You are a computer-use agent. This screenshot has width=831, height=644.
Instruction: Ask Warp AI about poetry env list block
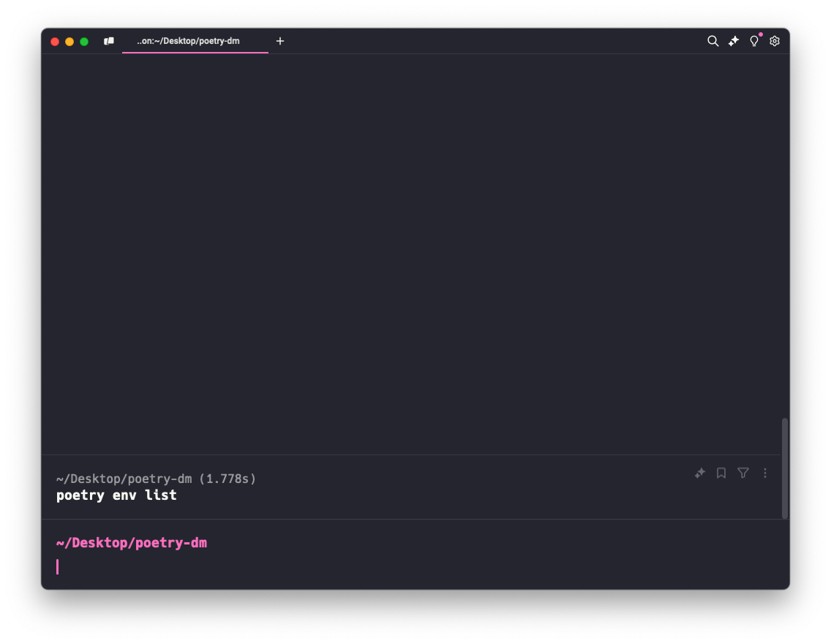coord(699,473)
